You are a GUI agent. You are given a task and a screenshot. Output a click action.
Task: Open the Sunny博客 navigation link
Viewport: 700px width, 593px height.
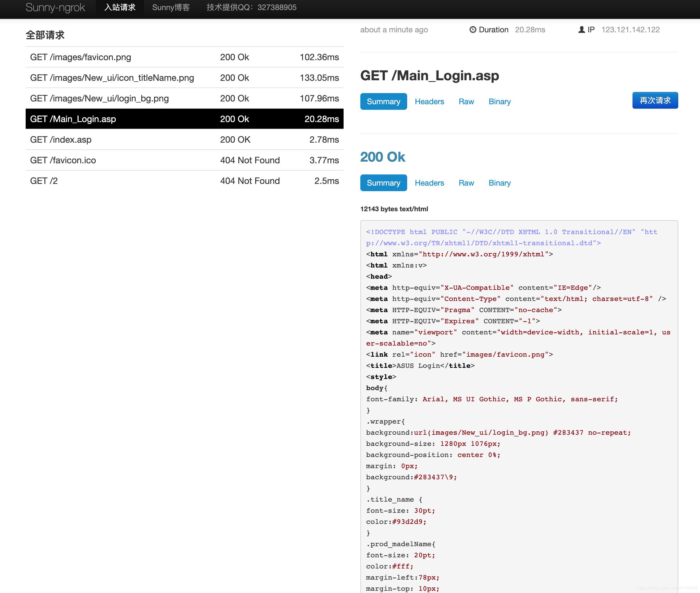point(171,8)
